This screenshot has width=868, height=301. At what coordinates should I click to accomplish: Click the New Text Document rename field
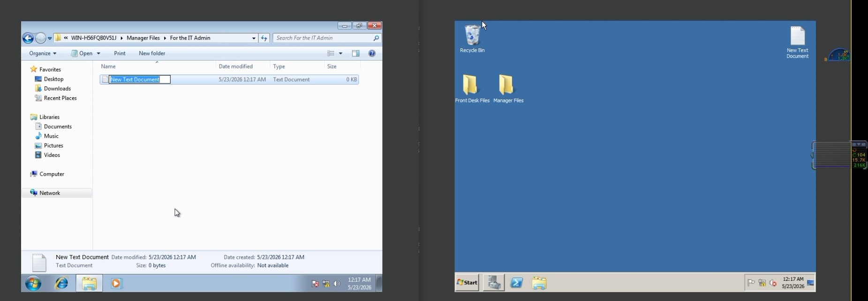point(140,80)
